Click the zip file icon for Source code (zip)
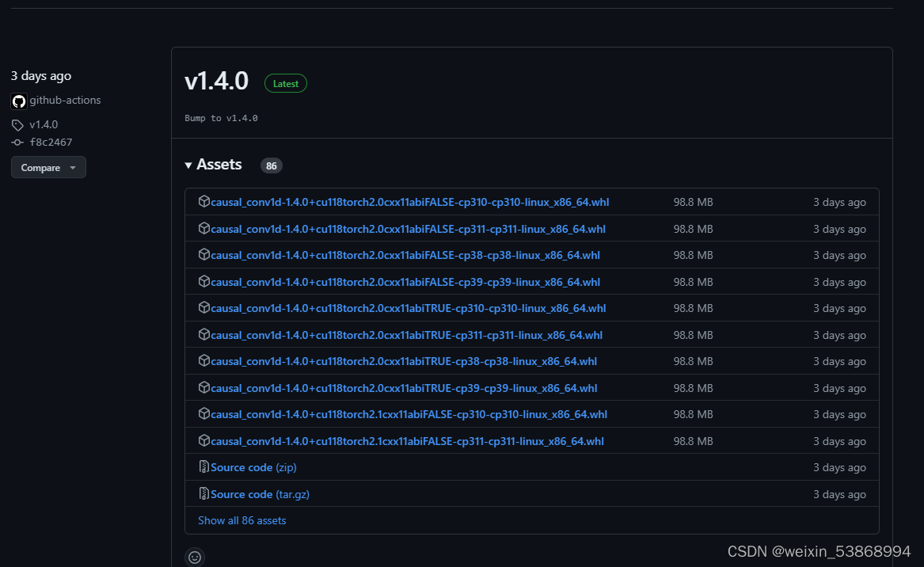Screen dimensions: 924x567 coord(204,466)
